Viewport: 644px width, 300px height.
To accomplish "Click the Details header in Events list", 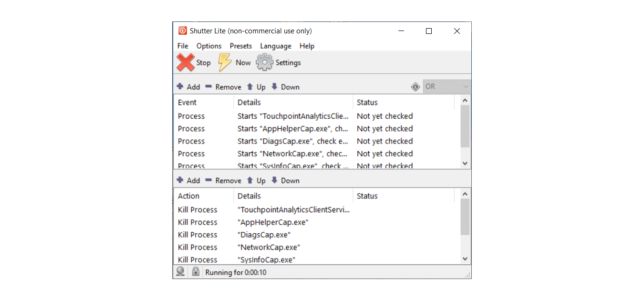I will 293,102.
